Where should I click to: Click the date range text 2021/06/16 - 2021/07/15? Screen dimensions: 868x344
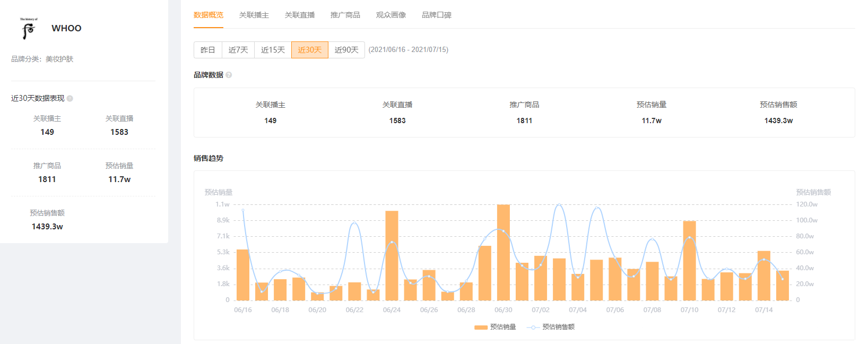coord(409,50)
